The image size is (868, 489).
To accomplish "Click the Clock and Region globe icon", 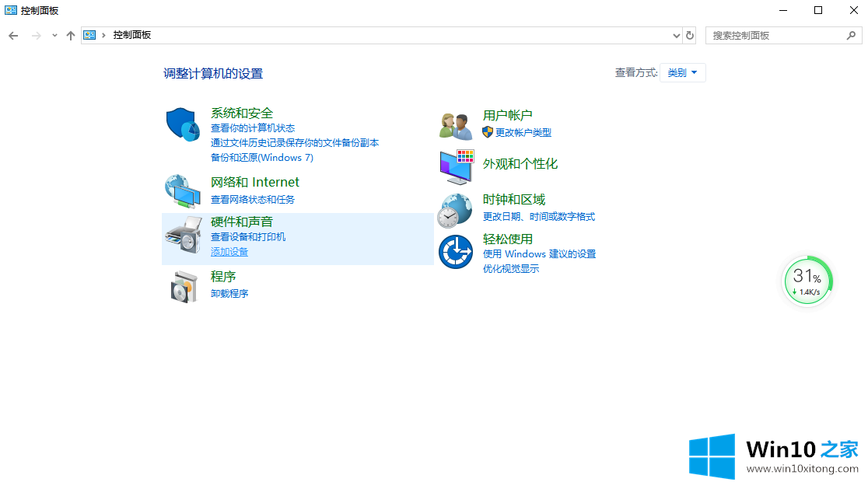I will pyautogui.click(x=456, y=209).
